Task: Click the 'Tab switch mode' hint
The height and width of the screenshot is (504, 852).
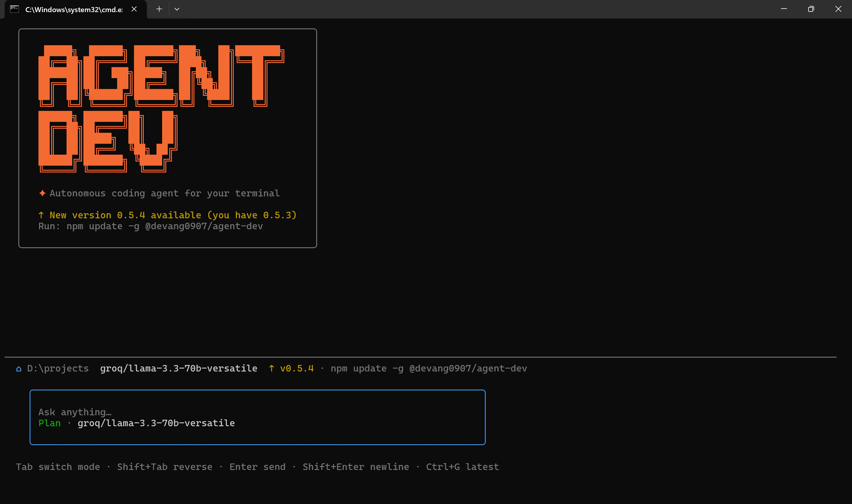Action: pos(58,467)
